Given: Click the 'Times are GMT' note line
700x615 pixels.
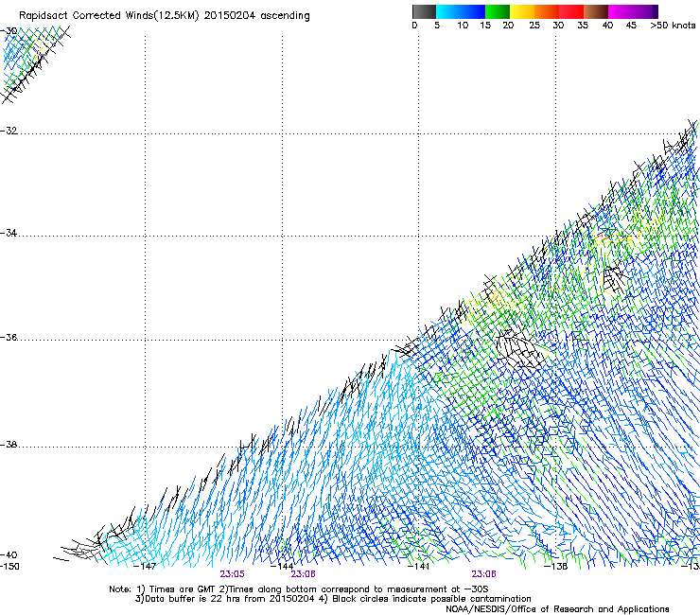Looking at the screenshot, I should (x=299, y=589).
